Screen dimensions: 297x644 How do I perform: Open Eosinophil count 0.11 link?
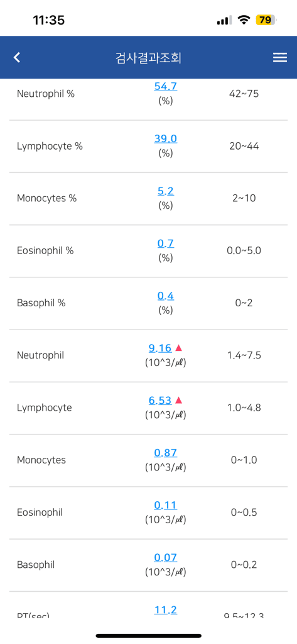click(166, 505)
